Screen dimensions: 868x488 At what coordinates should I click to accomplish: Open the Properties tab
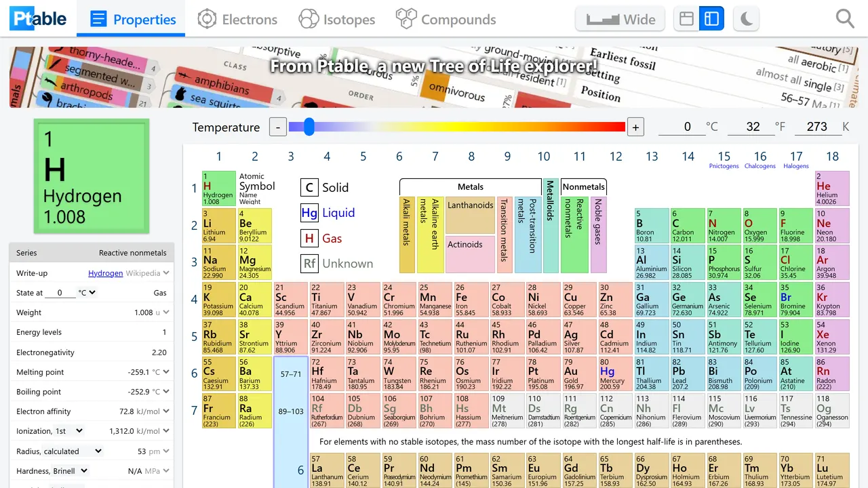coord(131,19)
